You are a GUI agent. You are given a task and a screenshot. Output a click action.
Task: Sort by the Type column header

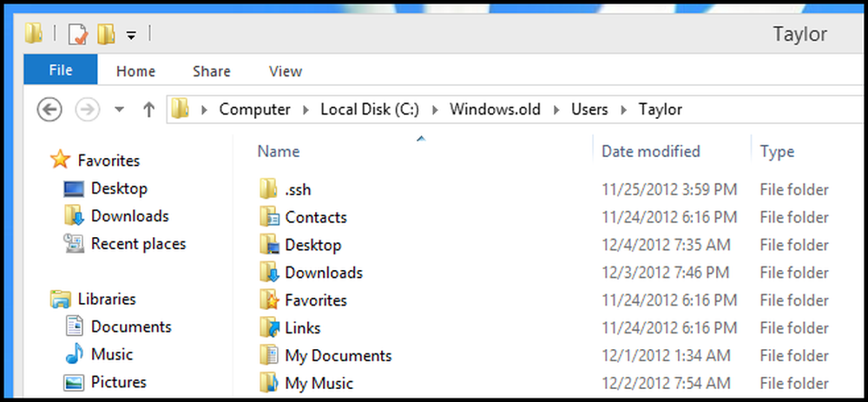[x=777, y=152]
